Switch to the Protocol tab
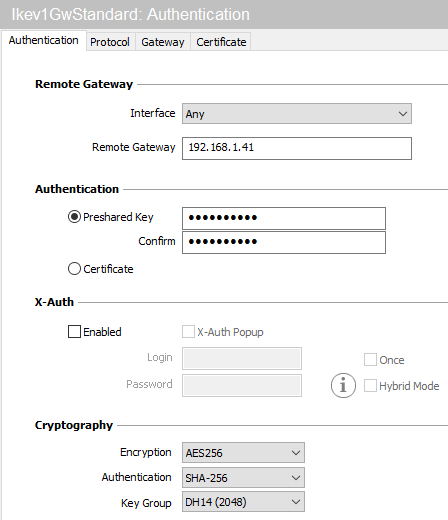Viewport: 448px width, 520px height. 110,42
